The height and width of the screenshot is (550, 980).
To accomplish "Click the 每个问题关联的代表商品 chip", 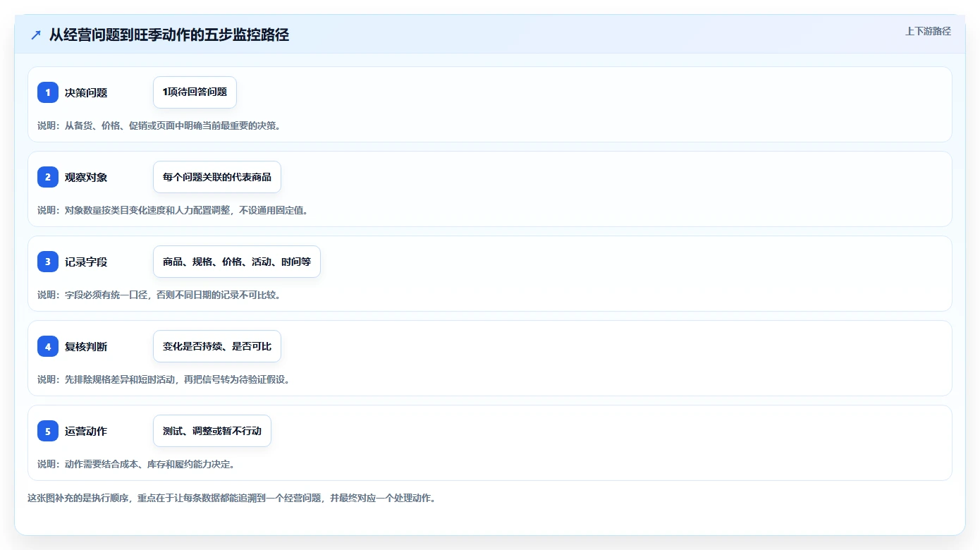I will click(217, 177).
